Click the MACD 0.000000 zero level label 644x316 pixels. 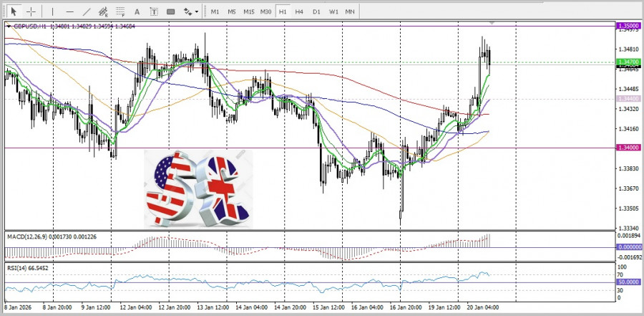tap(629, 247)
